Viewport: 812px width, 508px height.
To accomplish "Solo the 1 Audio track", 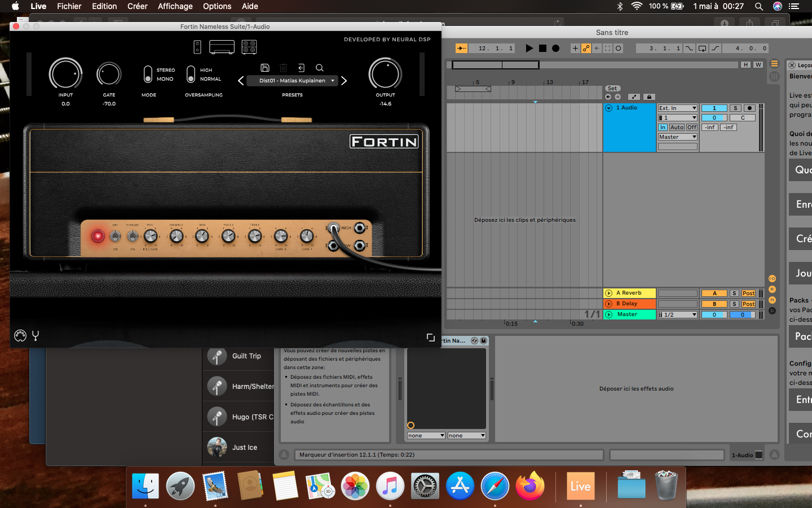I will tap(735, 108).
